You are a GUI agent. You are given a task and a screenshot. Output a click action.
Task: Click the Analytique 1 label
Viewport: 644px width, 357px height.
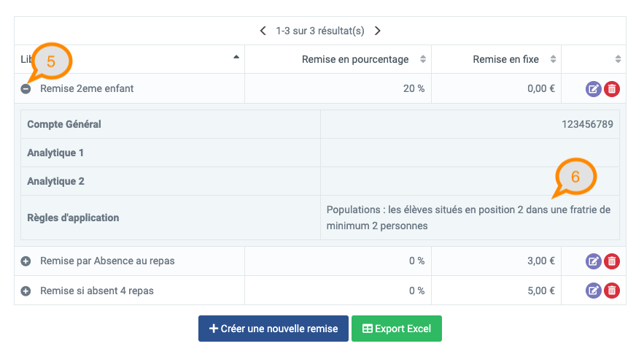tap(55, 153)
